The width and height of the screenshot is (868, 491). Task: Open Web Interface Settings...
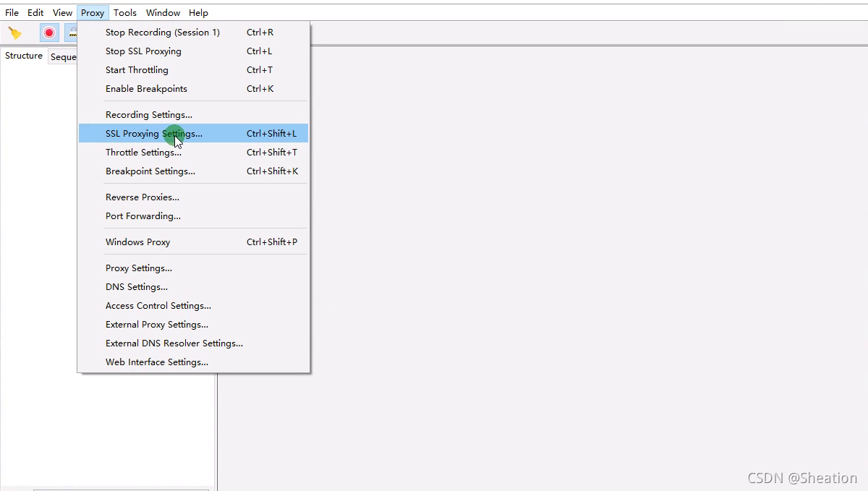pyautogui.click(x=194, y=362)
